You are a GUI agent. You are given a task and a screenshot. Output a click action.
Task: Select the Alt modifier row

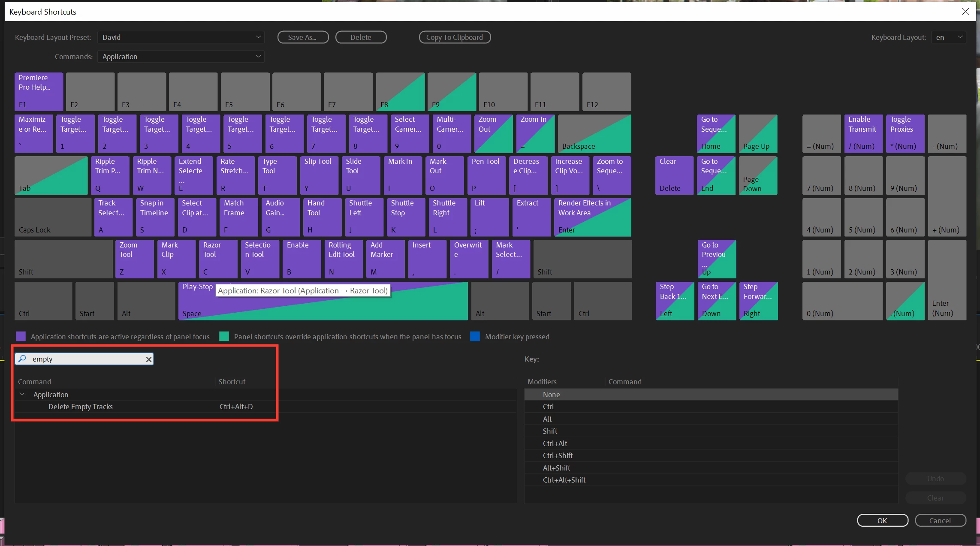(x=547, y=419)
